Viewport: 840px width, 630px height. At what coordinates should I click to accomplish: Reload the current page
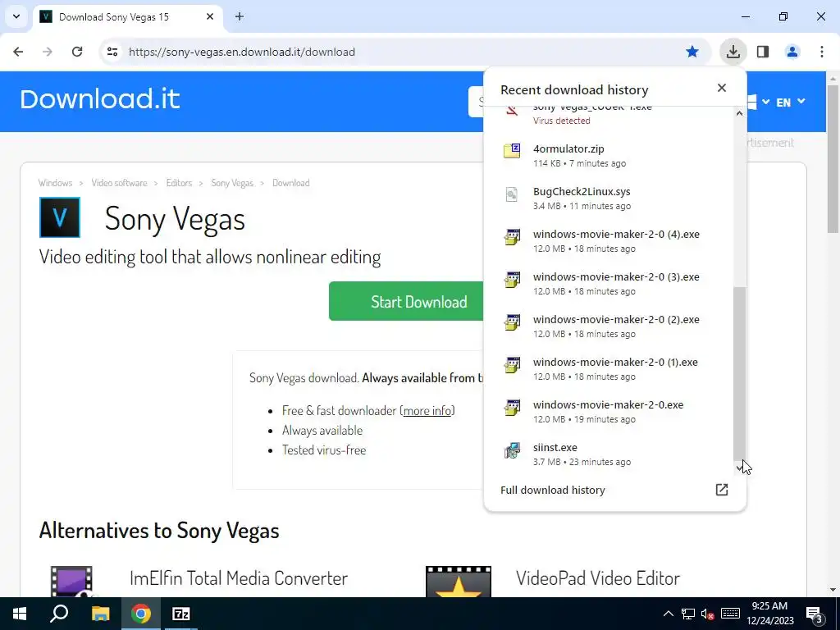click(77, 52)
